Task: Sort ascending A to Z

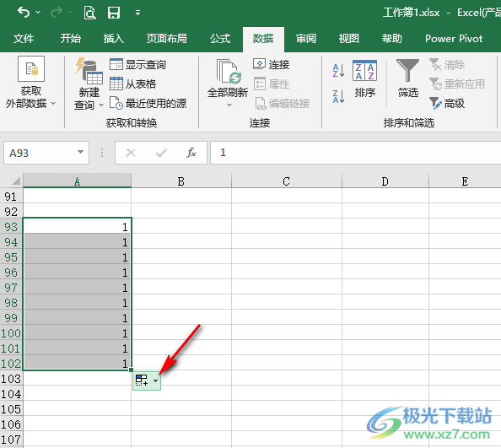Action: (x=338, y=71)
